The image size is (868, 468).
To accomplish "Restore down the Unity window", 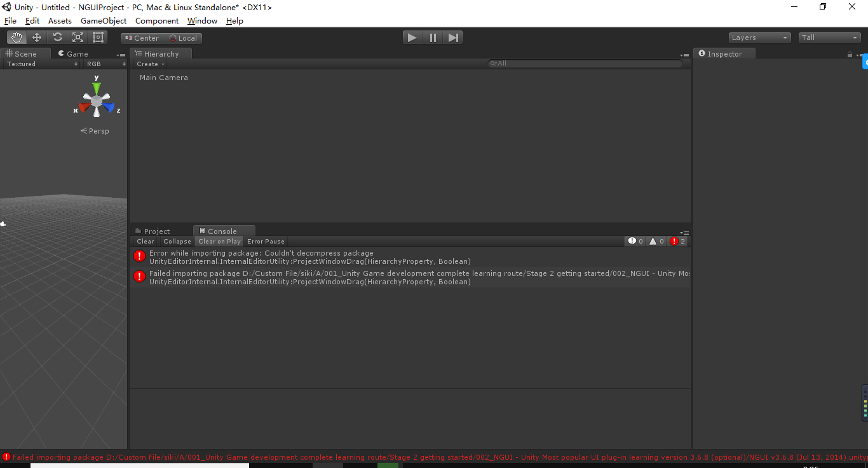I will [x=824, y=7].
